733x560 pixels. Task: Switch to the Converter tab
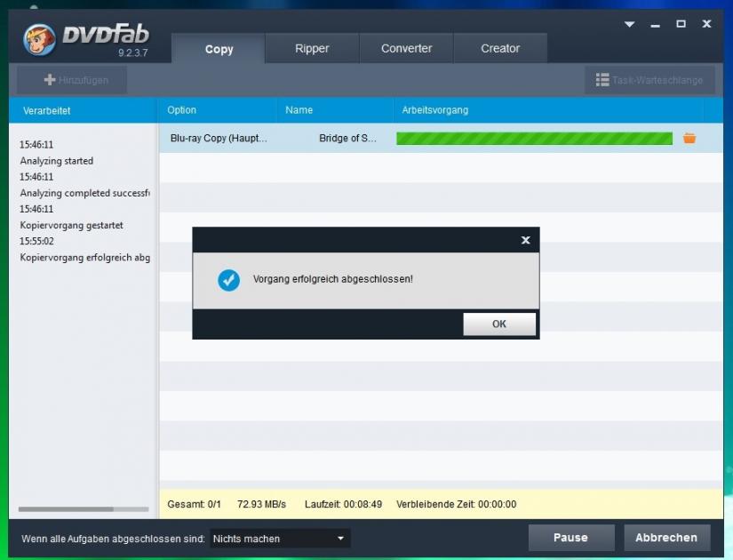406,48
